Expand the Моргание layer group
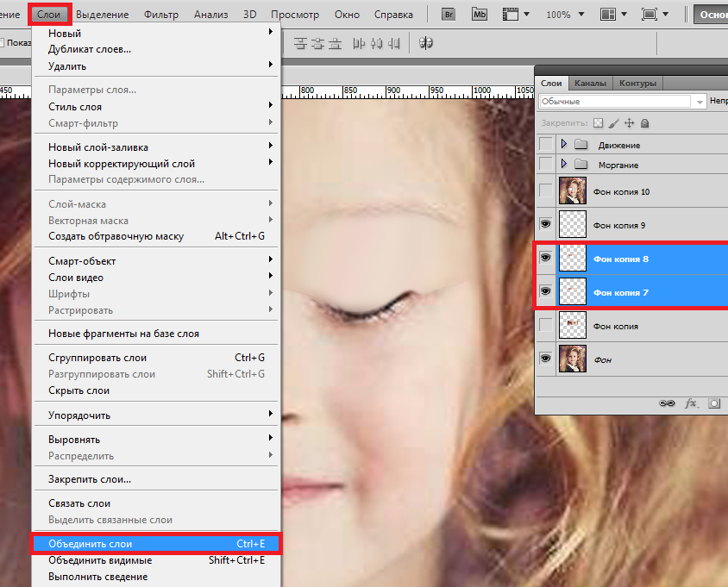Viewport: 728px width, 587px height. tap(563, 163)
